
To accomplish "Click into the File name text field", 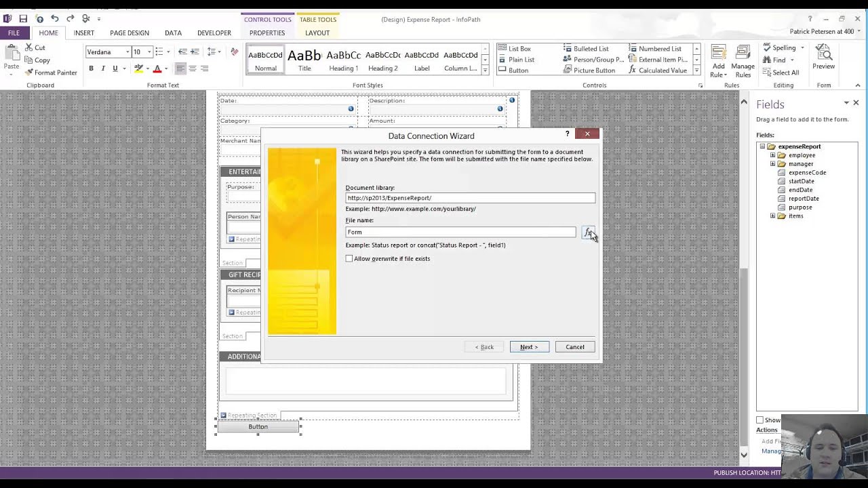I will [460, 232].
